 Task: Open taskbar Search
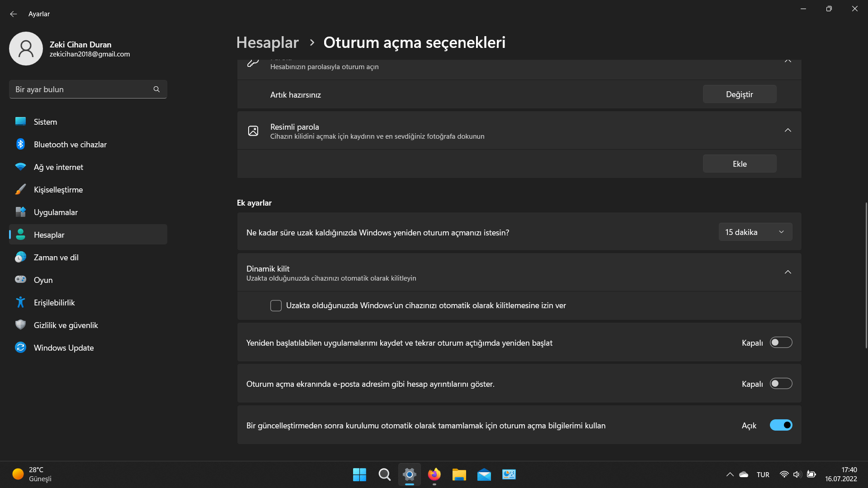(x=385, y=474)
